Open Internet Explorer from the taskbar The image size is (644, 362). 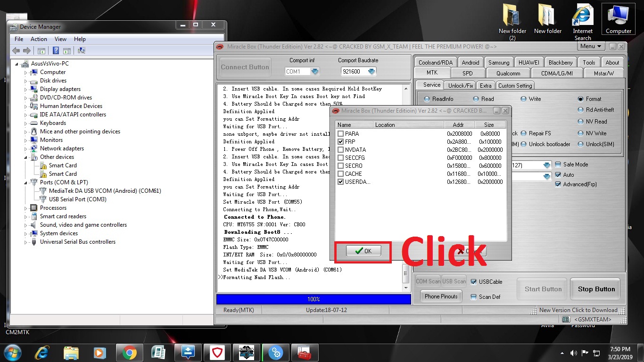pyautogui.click(x=42, y=353)
